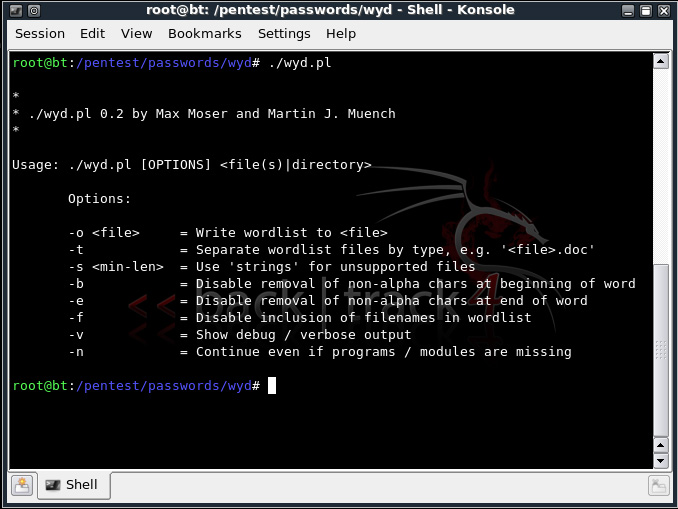The height and width of the screenshot is (509, 678).
Task: Click the terminal scrollbar thumb
Action: tap(661, 350)
